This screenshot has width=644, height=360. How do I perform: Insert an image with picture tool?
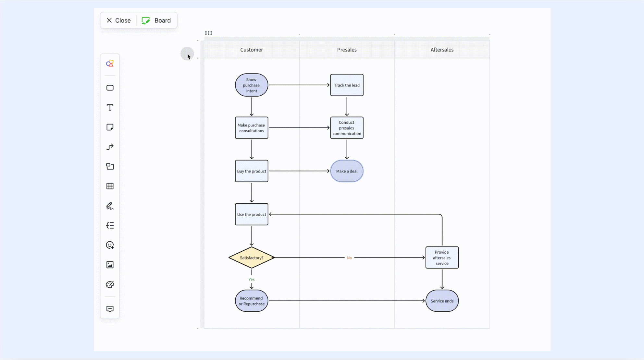click(x=110, y=265)
